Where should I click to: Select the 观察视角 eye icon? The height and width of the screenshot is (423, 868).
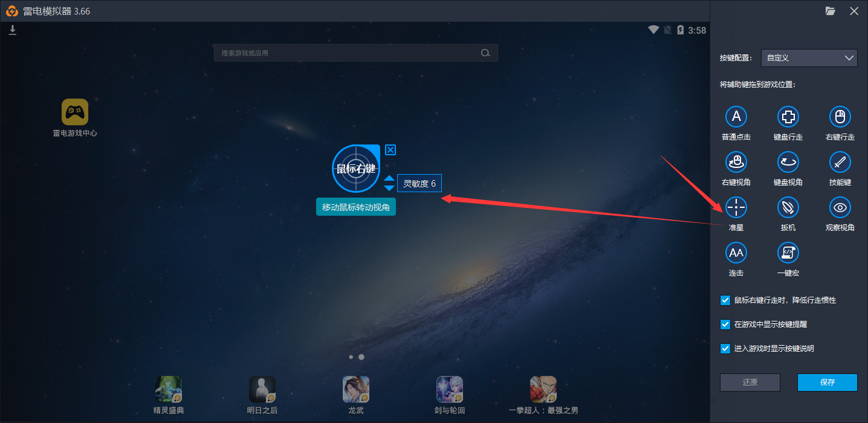pyautogui.click(x=840, y=207)
